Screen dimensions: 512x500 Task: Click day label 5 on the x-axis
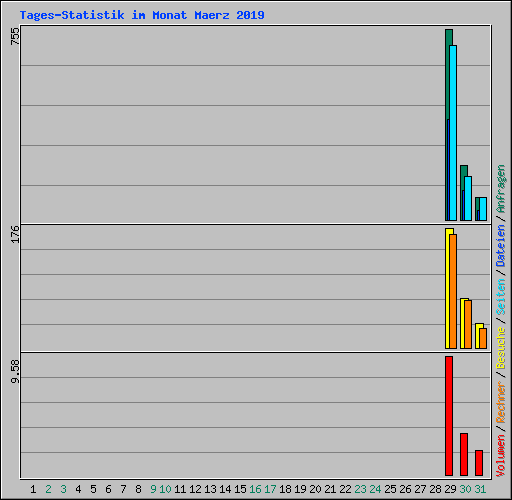(x=93, y=489)
